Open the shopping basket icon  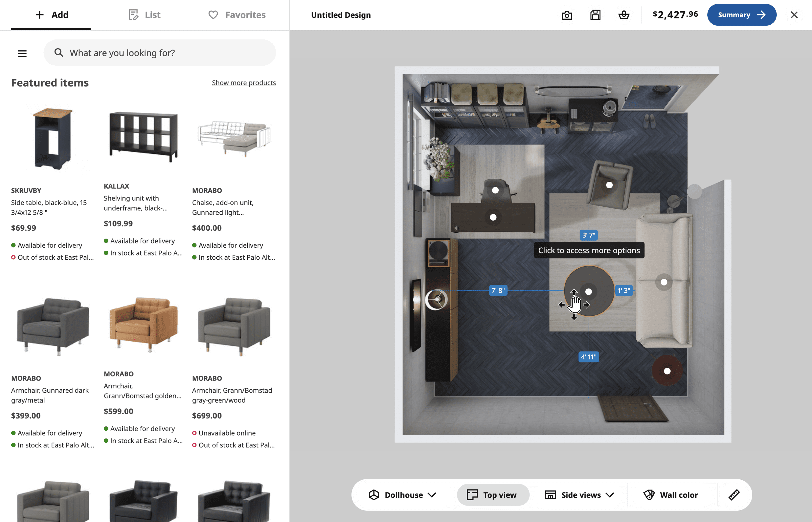624,15
